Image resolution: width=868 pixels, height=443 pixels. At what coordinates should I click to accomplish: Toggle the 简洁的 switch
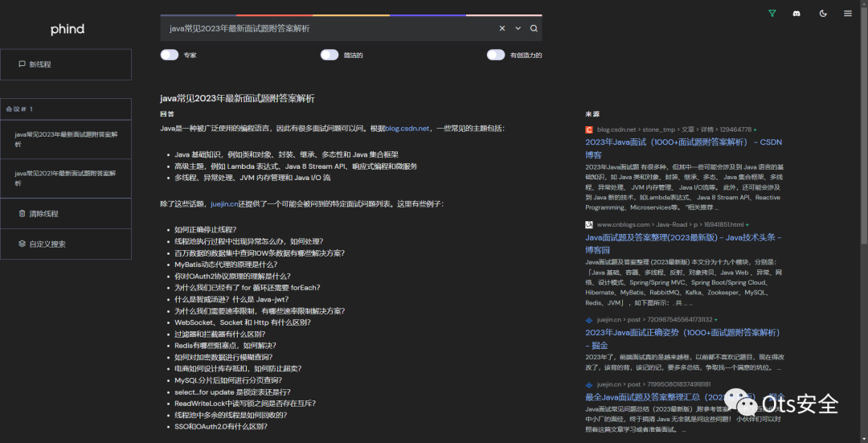point(330,55)
